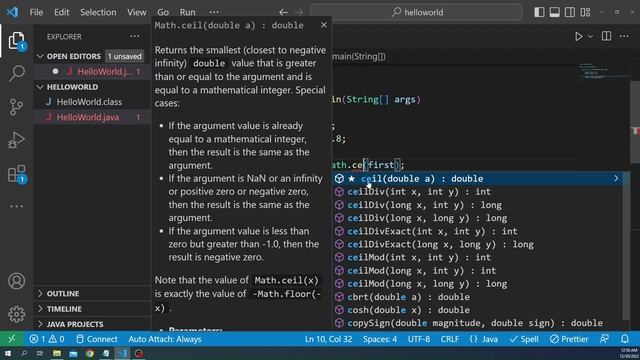Click the editor minimap

604,71
